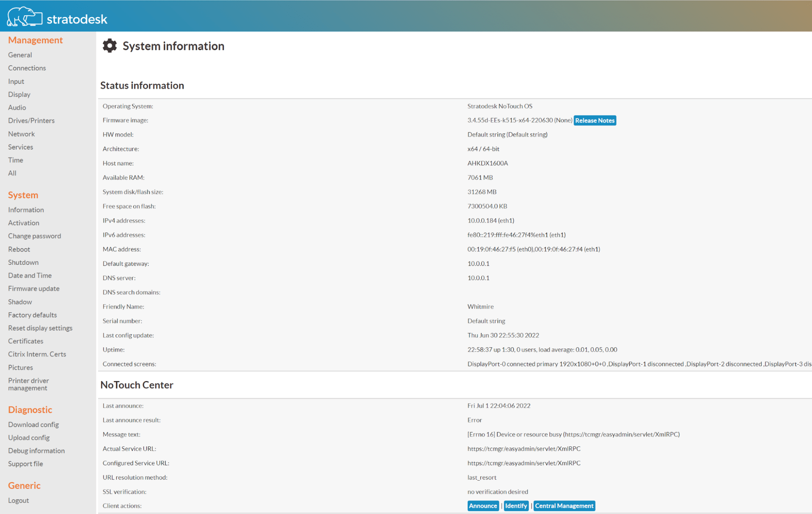
Task: Navigate to Connections menu item
Action: (x=27, y=68)
